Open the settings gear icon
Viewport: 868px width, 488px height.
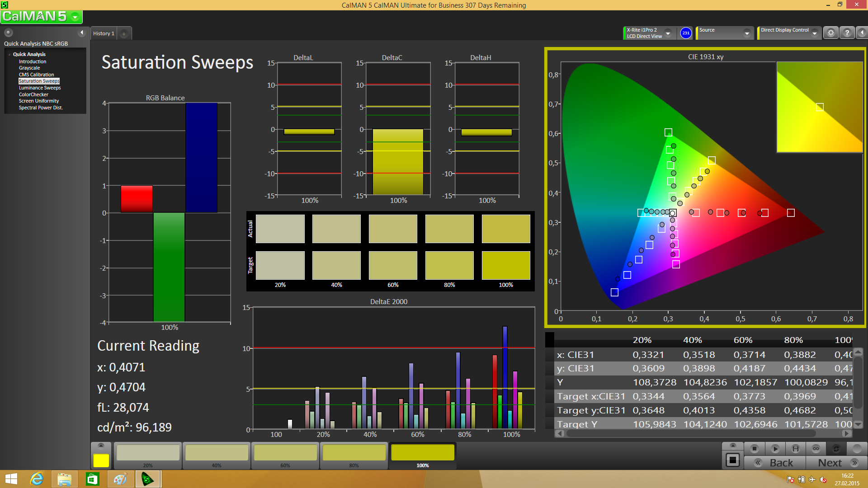[x=830, y=33]
